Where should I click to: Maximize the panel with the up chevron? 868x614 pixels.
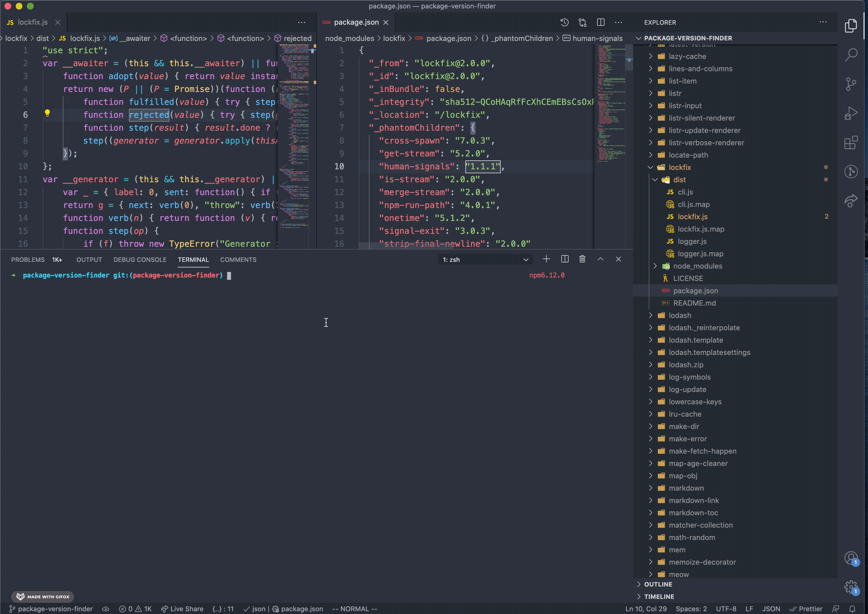tap(600, 259)
